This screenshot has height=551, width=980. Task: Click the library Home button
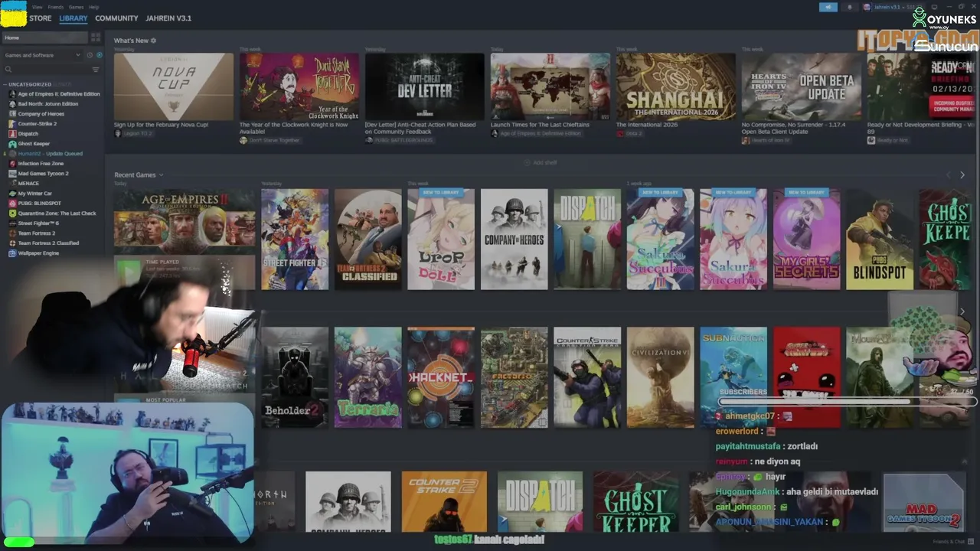44,37
